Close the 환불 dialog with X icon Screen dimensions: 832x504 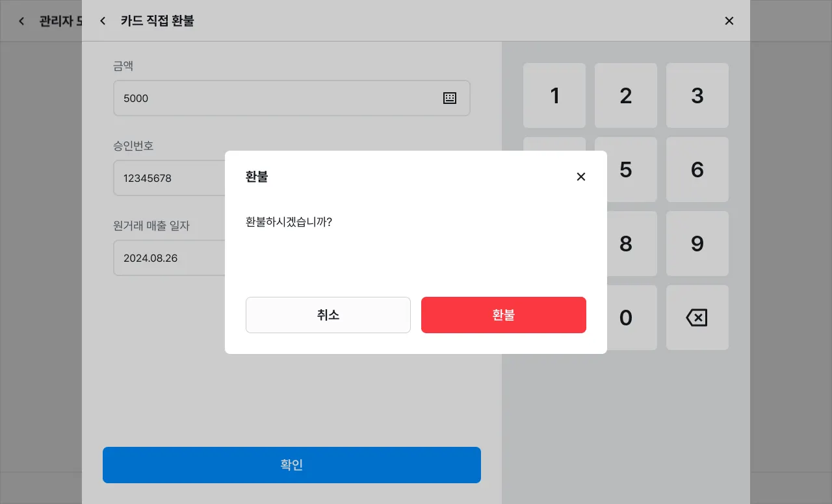click(x=581, y=177)
